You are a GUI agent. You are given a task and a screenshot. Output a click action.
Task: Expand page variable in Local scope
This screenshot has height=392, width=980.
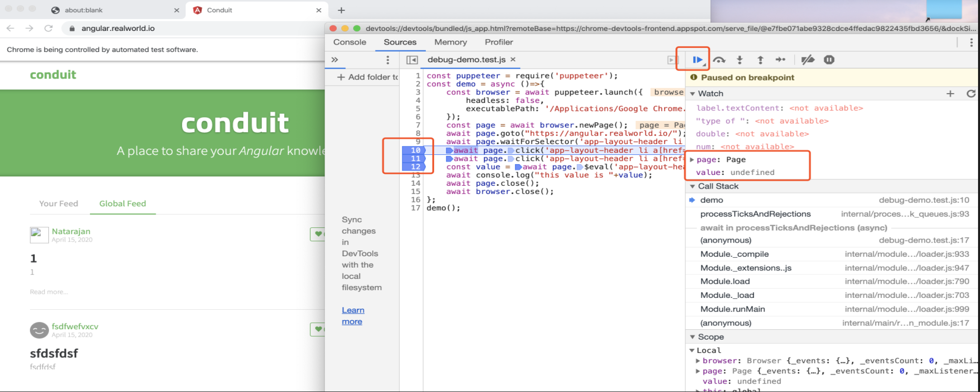pos(698,371)
